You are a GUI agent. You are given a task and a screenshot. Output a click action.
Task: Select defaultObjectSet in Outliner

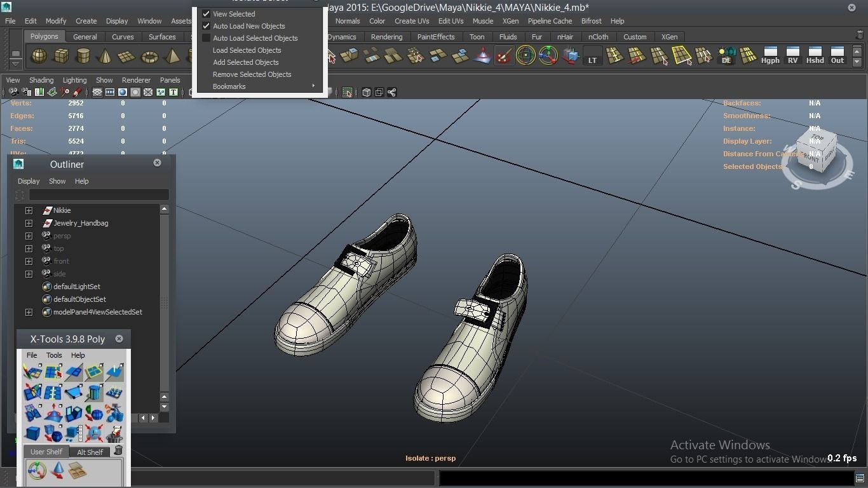tap(79, 299)
